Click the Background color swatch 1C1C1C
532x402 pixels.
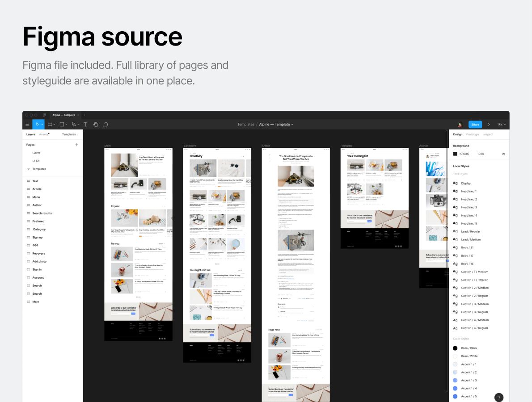pyautogui.click(x=455, y=154)
